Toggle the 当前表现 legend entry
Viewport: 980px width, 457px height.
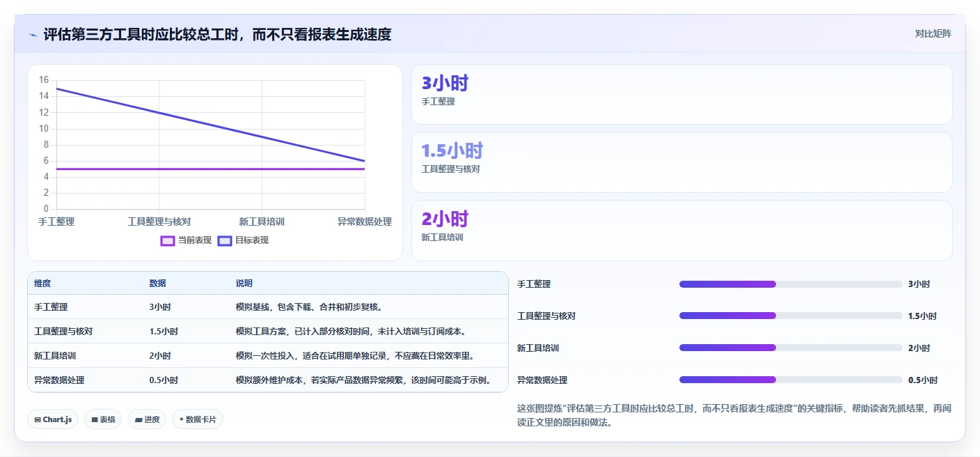186,240
